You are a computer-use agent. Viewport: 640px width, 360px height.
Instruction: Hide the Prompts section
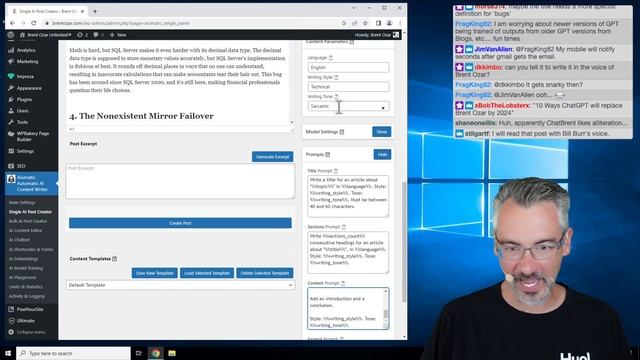pos(382,154)
